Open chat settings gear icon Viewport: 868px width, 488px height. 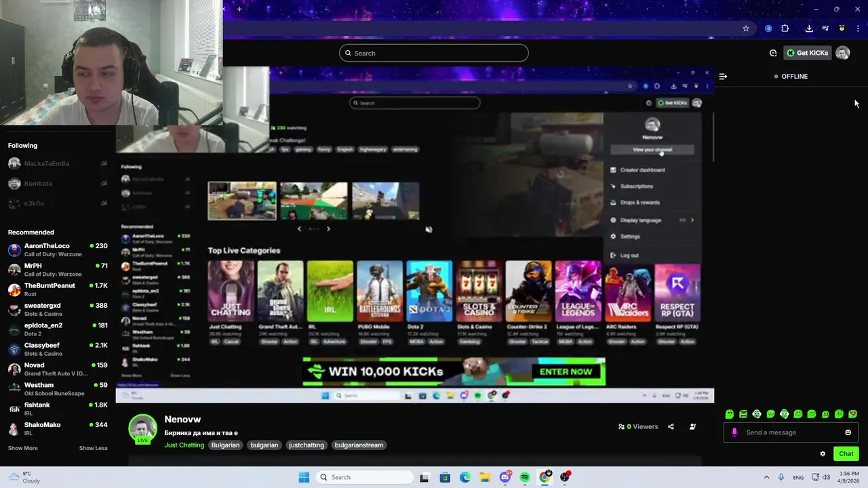tap(823, 454)
